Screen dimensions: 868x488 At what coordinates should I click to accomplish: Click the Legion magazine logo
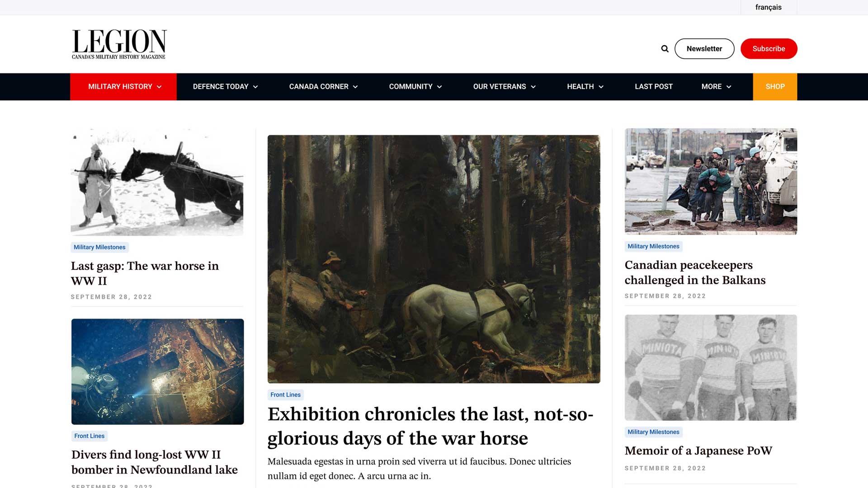(x=119, y=44)
